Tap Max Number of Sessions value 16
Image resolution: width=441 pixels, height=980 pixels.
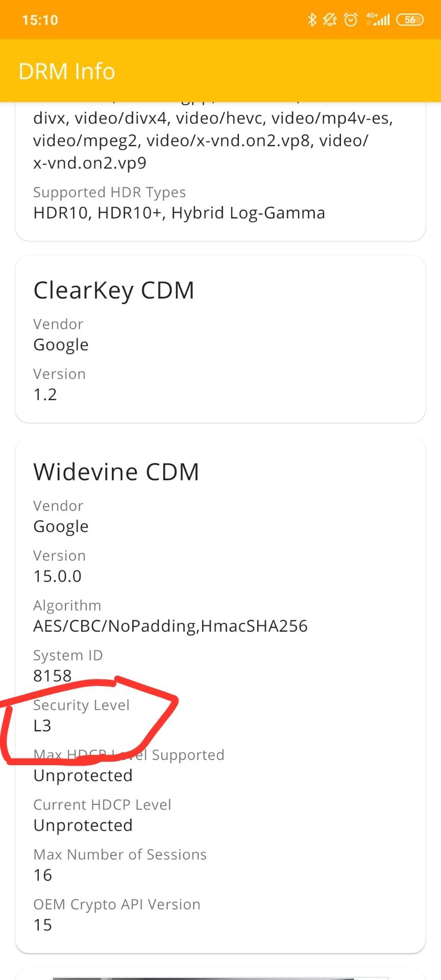tap(43, 875)
